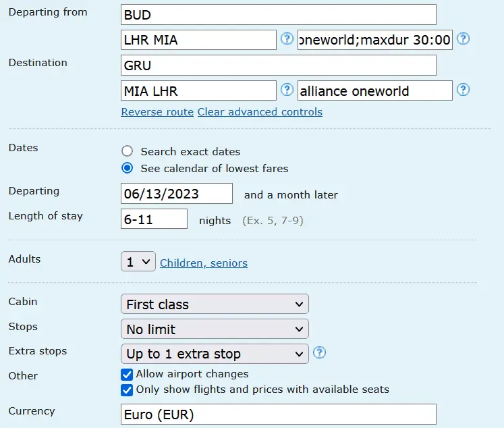Click the Departing date field
Viewport: 504px width, 428px height.
click(176, 194)
